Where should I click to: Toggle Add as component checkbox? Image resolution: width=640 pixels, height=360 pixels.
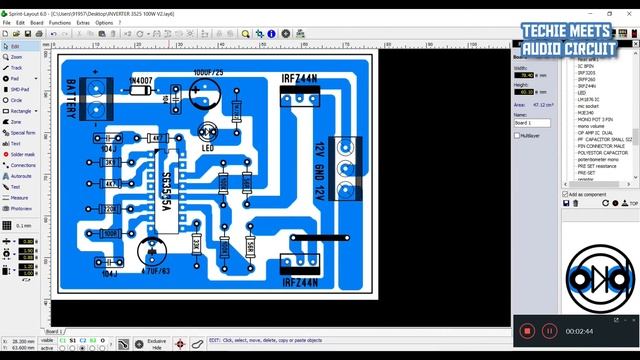coord(565,194)
